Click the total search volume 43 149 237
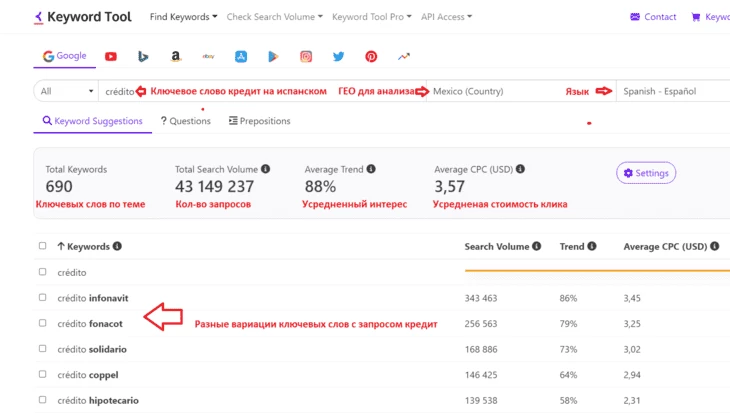 (215, 187)
